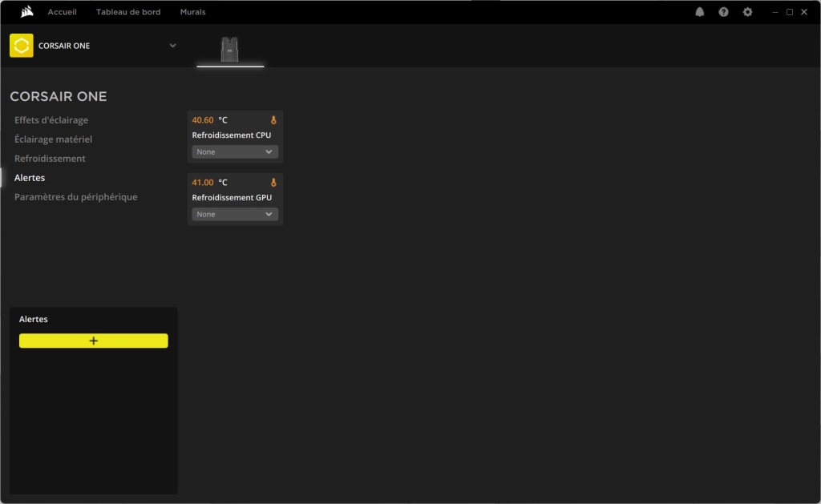Select Effets d'éclairage in the sidebar

[51, 120]
